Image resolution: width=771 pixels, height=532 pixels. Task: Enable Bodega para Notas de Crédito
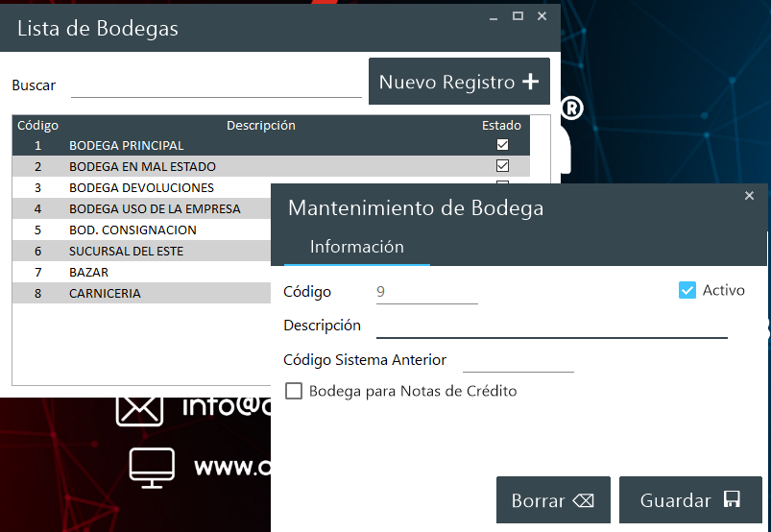pos(294,391)
